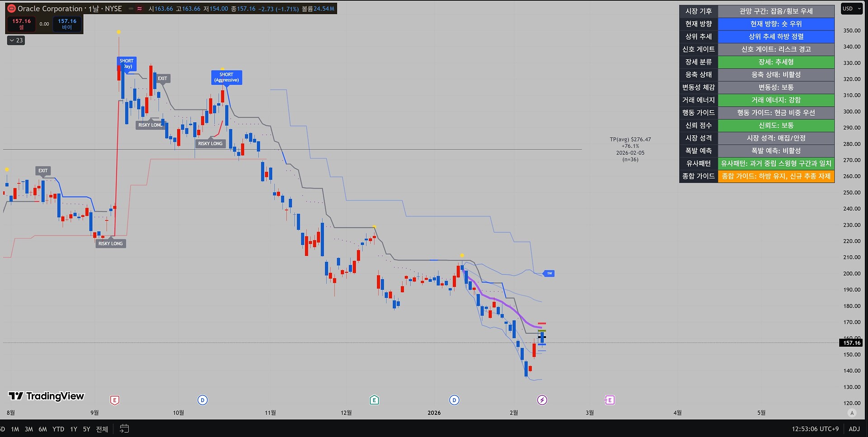Open the symbol title Oracle Corporation
Image resolution: width=868 pixels, height=437 pixels.
tap(50, 9)
